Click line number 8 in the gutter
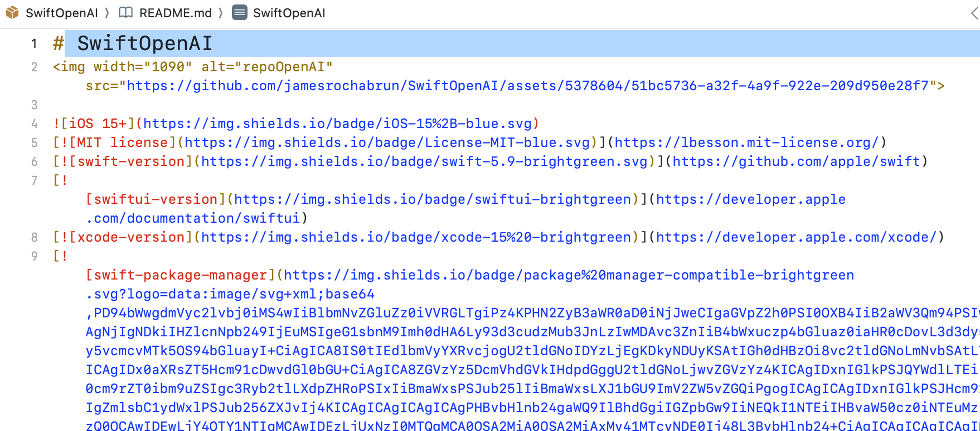This screenshot has height=431, width=980. click(x=35, y=237)
